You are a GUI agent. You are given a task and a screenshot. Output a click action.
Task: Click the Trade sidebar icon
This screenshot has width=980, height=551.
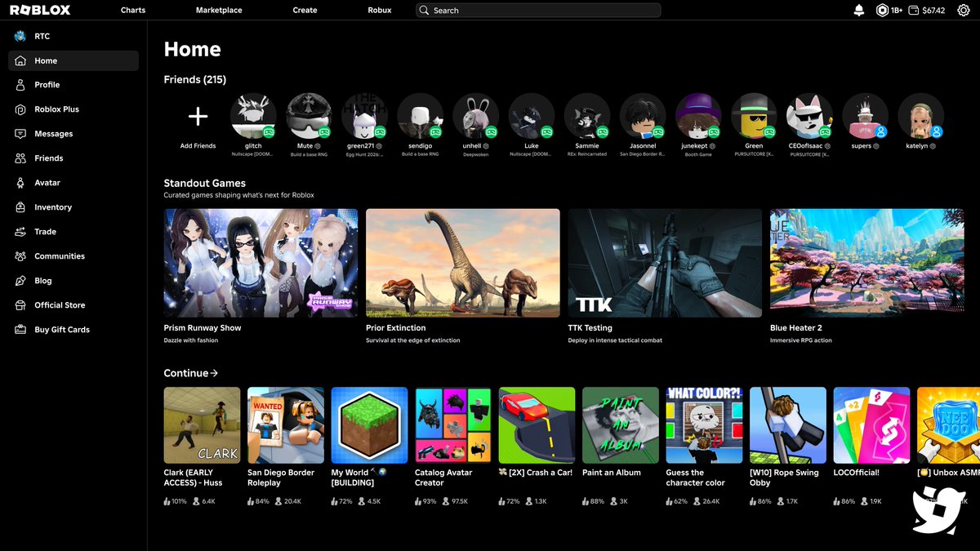(x=20, y=232)
